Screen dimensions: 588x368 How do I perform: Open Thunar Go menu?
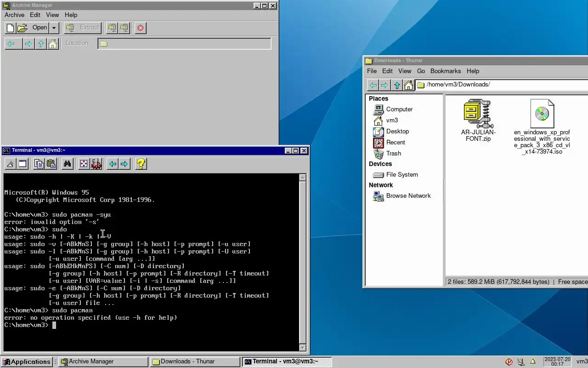coord(421,71)
